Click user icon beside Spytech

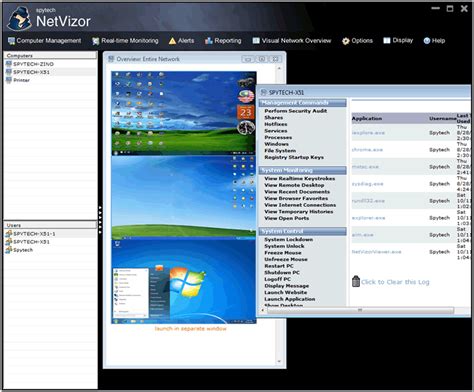(x=9, y=250)
